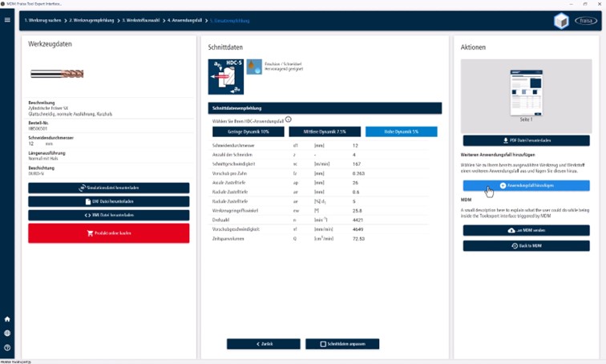Click the 3D cube icon in header

click(561, 21)
